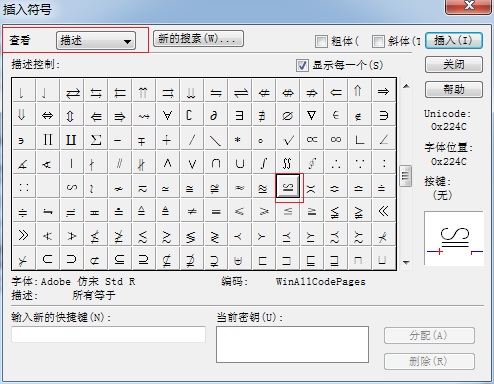Focus the 输入新的快捷键(N) input field
Viewport: 494px width, 384px height.
[109, 334]
